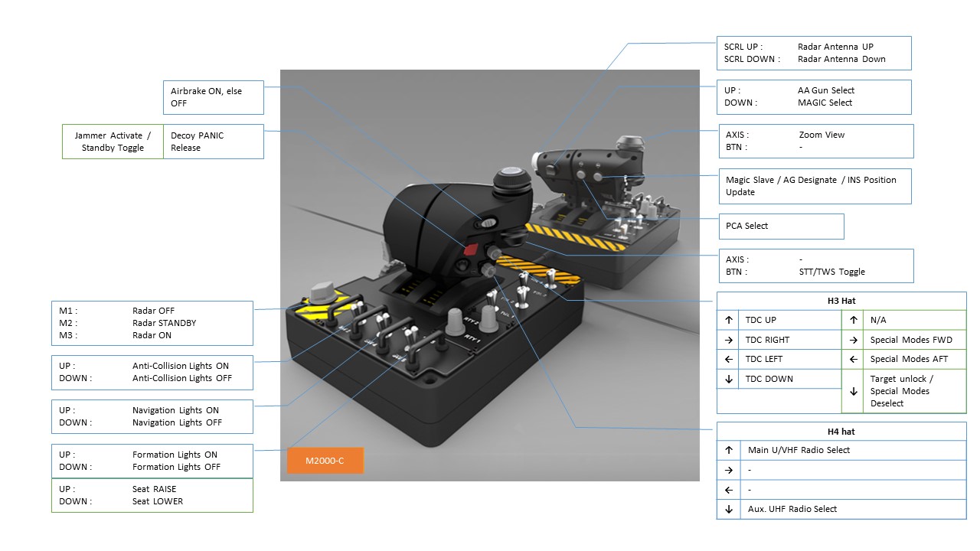980x551 pixels.
Task: Select the Jammer Activate / Standby Toggle box
Action: point(113,142)
